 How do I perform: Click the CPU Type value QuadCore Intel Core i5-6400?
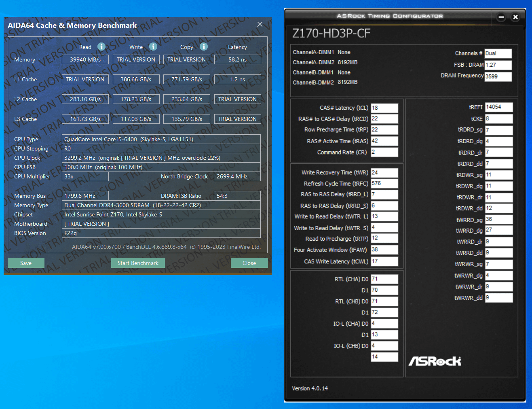161,139
